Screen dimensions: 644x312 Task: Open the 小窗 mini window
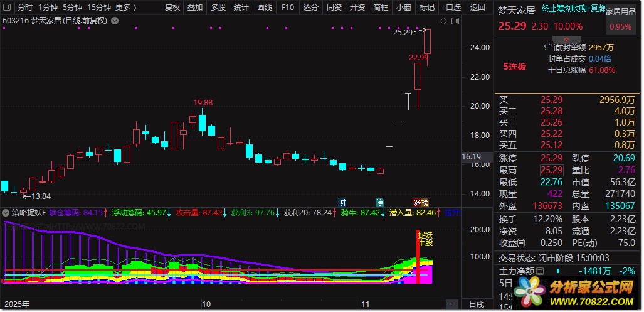(404, 8)
